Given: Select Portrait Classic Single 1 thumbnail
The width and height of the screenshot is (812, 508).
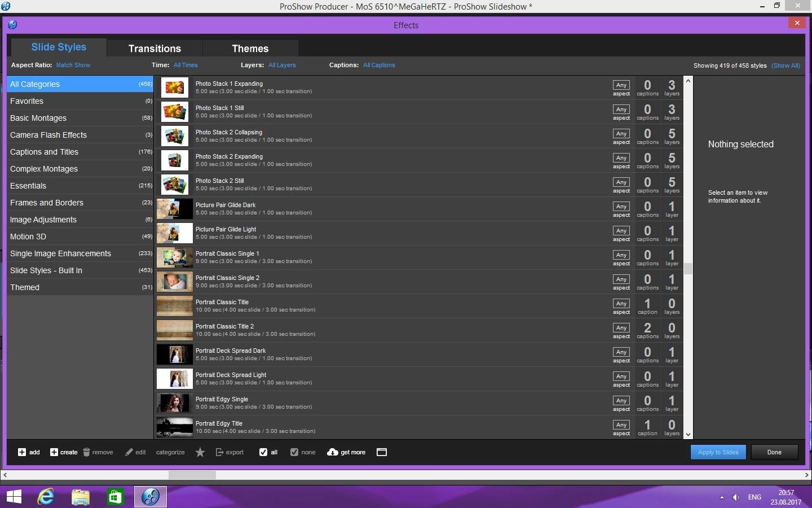Looking at the screenshot, I should tap(175, 257).
